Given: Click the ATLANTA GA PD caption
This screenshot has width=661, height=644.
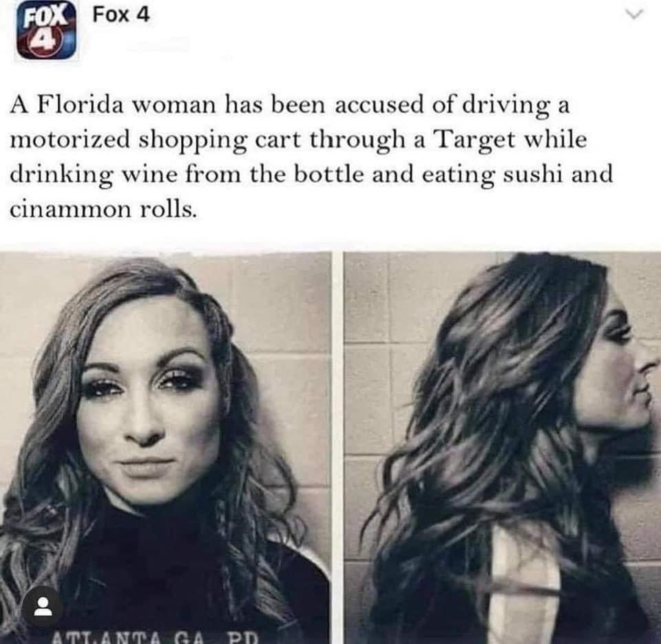Looking at the screenshot, I should (156, 636).
